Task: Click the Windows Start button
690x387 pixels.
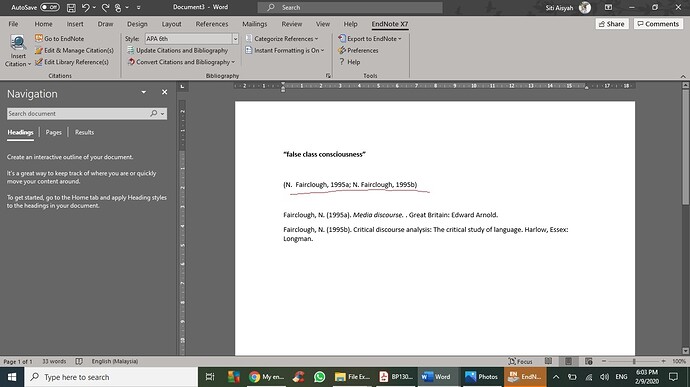Action: (12, 377)
